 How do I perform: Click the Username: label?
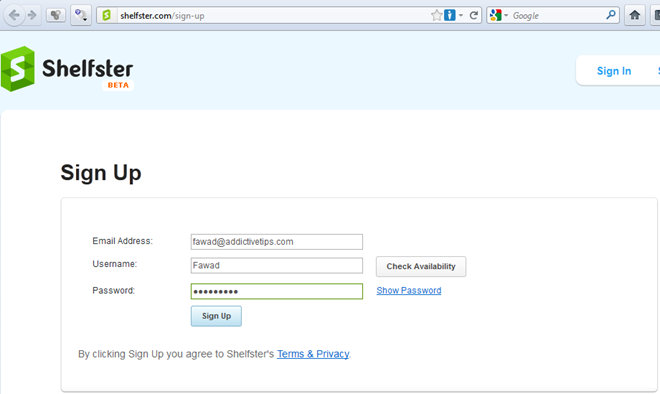click(114, 264)
